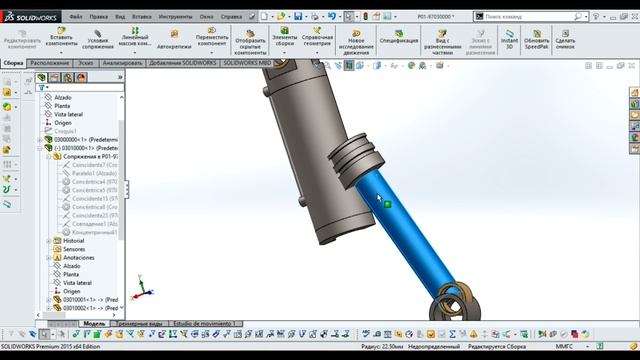Click the Недоопределенный status text

[x=434, y=347]
